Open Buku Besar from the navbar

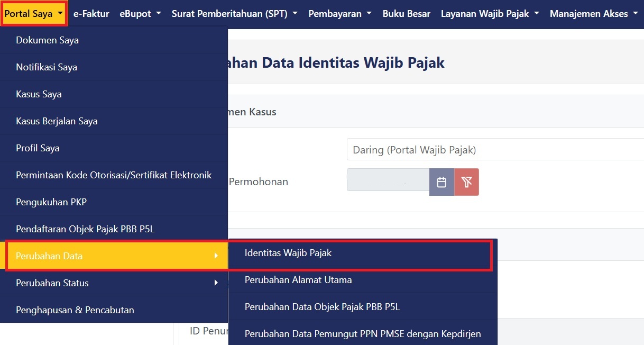coord(406,14)
